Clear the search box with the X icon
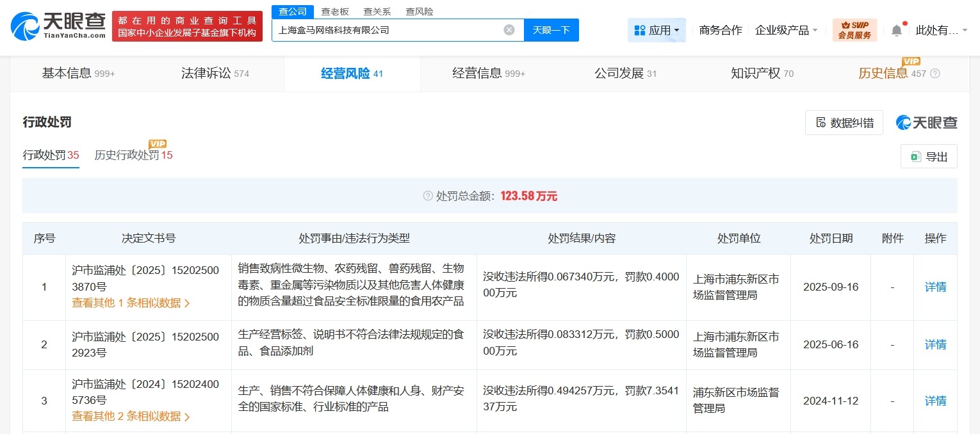Image resolution: width=980 pixels, height=434 pixels. tap(509, 29)
